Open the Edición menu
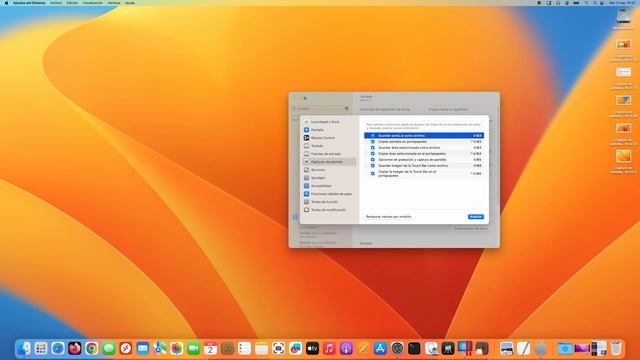 point(72,3)
